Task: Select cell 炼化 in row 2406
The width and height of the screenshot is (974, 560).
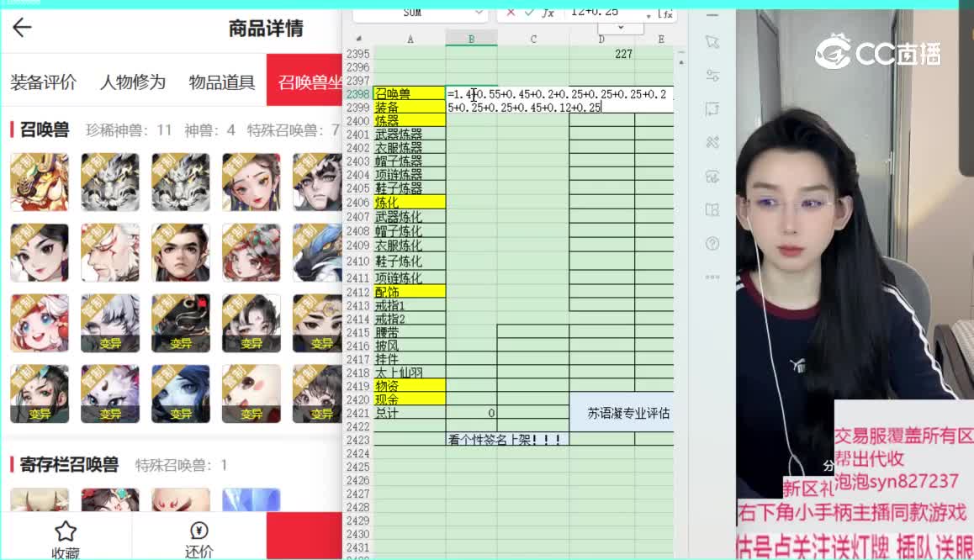Action: click(410, 203)
